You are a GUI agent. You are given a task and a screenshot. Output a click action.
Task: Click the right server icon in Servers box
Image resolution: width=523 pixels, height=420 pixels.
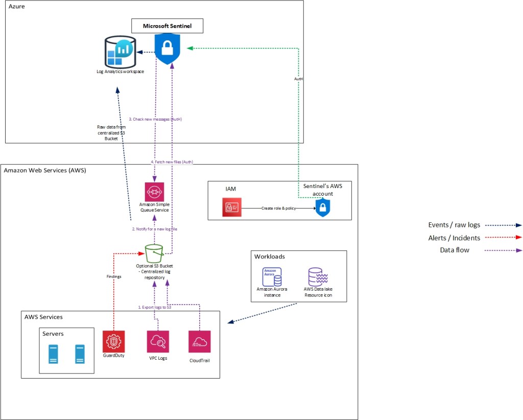[x=79, y=354]
